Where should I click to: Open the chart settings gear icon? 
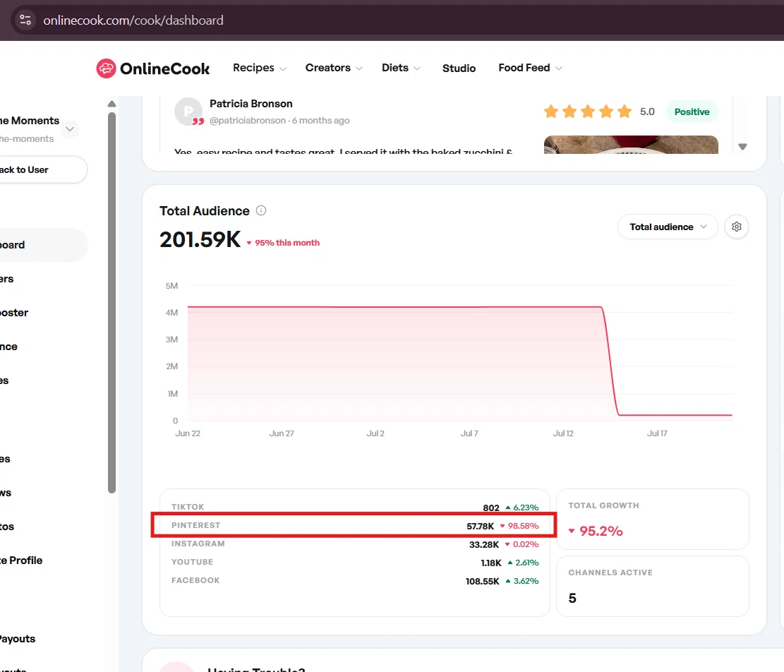tap(737, 227)
